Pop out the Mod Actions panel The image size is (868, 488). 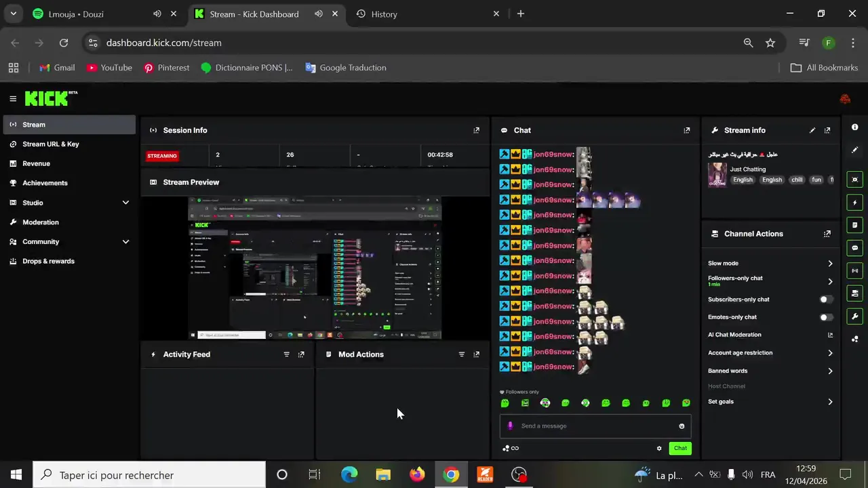coord(476,354)
